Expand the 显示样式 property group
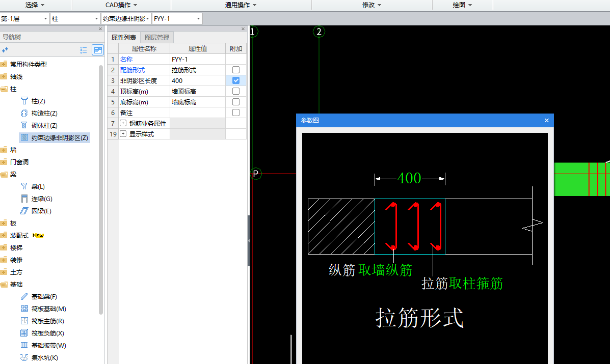 point(123,134)
